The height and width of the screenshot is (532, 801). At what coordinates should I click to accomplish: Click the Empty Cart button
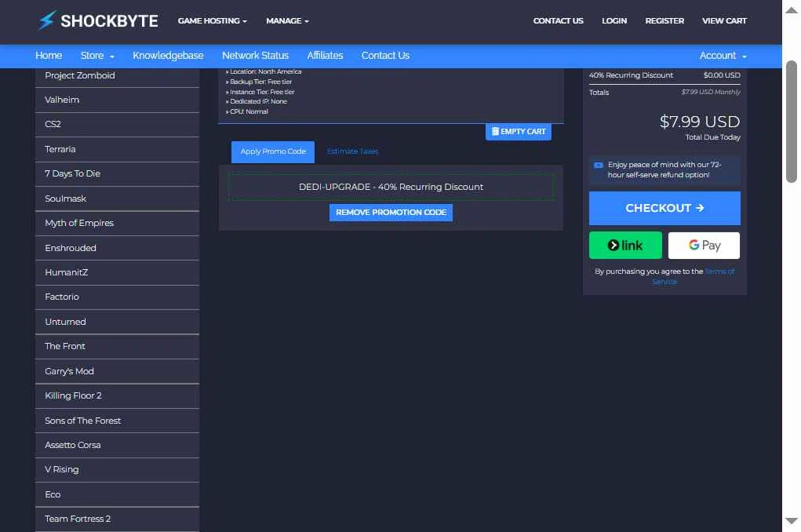click(518, 132)
